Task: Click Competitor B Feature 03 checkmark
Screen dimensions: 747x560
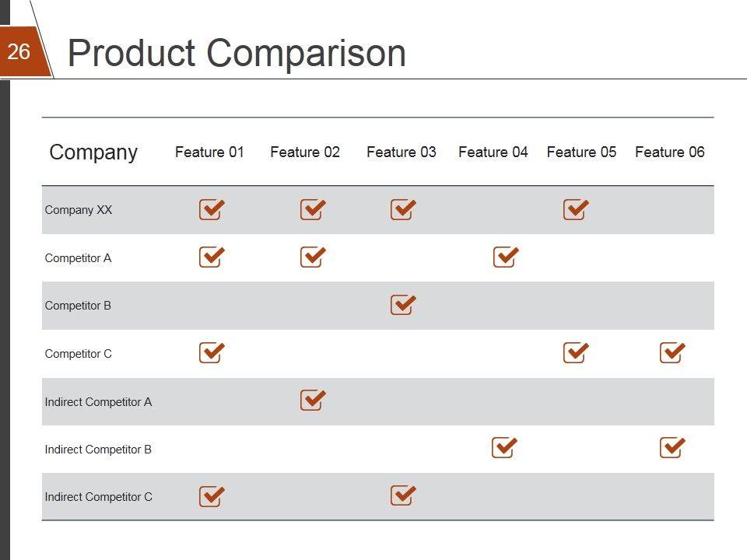Action: [x=402, y=305]
